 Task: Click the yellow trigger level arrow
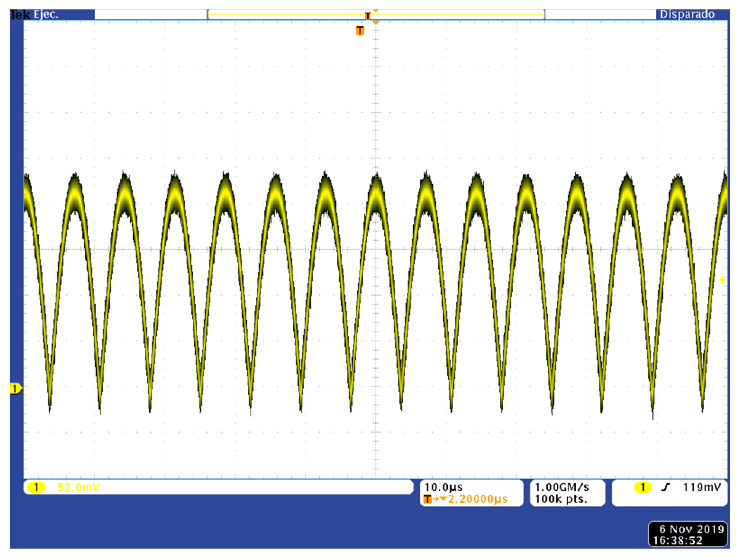tap(722, 280)
